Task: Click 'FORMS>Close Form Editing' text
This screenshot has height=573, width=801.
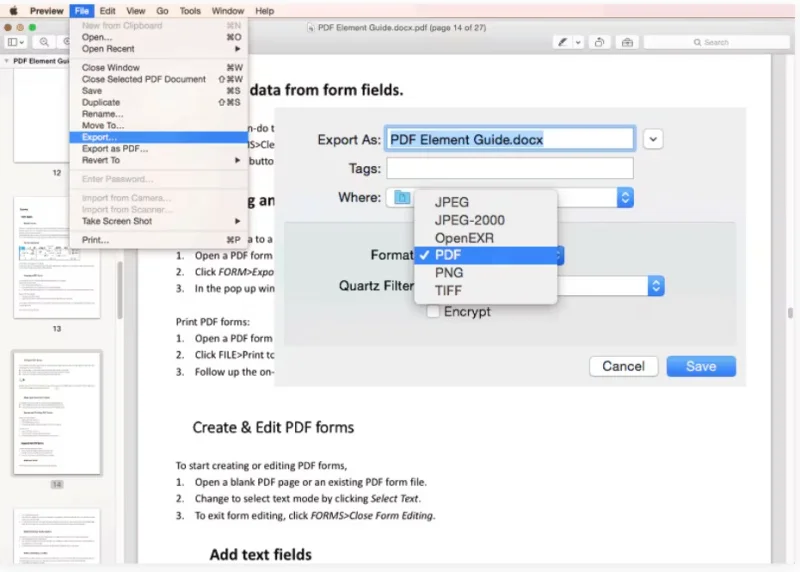Action: [372, 515]
